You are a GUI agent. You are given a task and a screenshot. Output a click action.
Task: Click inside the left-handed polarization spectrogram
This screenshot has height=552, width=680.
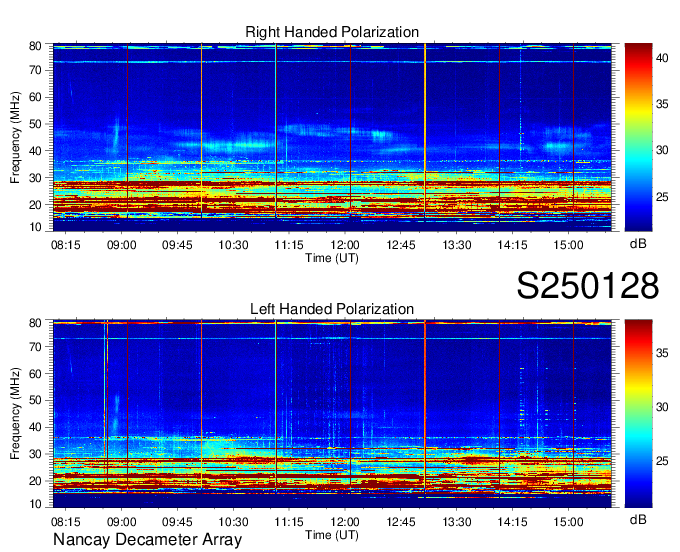332,414
